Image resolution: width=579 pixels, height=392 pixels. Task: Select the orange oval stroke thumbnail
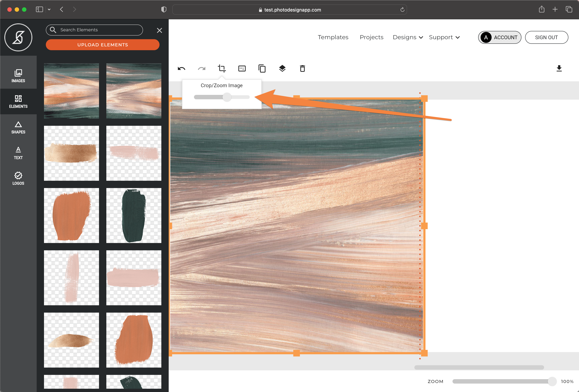point(134,340)
